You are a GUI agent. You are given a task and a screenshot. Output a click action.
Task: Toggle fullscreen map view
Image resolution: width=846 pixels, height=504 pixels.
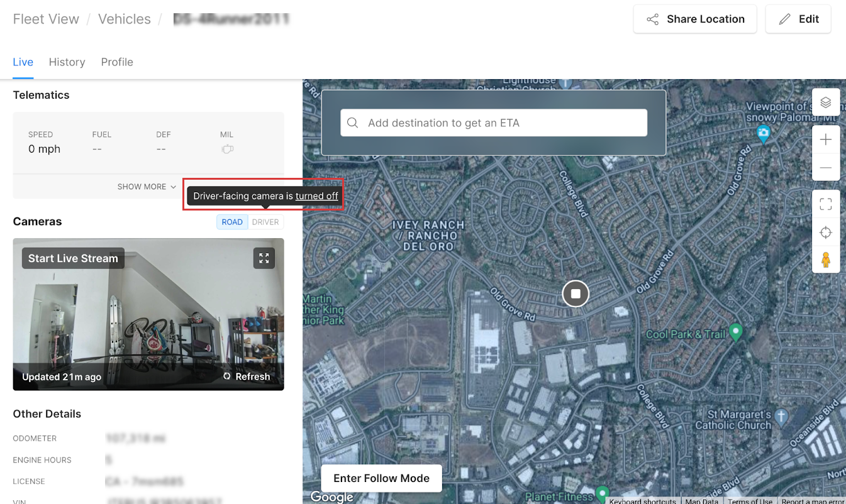826,204
